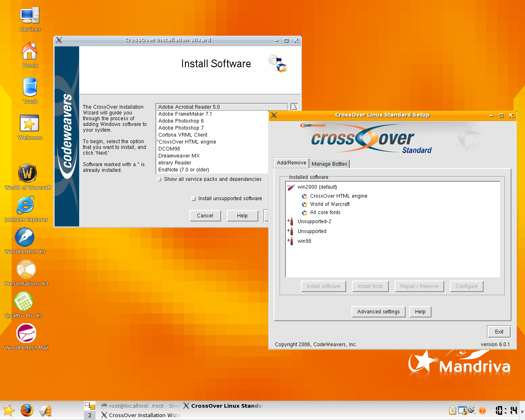Image resolution: width=525 pixels, height=420 pixels.
Task: Click the Repair / Remove button
Action: (419, 286)
